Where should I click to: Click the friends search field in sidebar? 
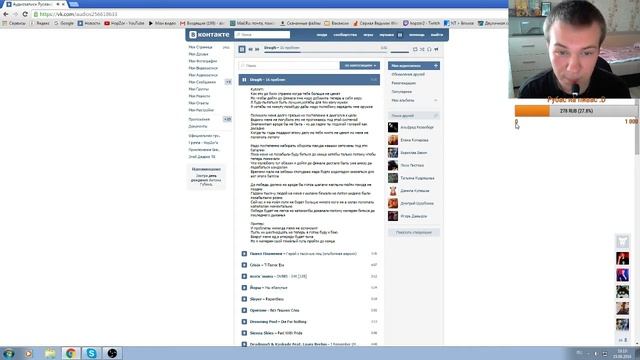[413, 116]
